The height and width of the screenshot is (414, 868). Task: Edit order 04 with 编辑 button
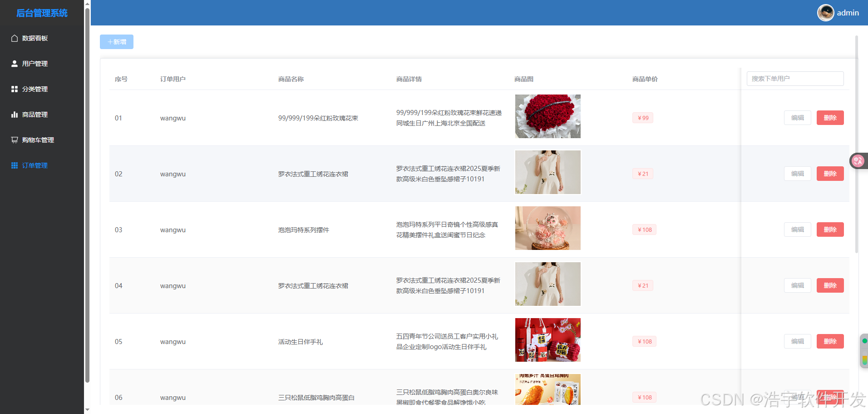click(x=797, y=285)
